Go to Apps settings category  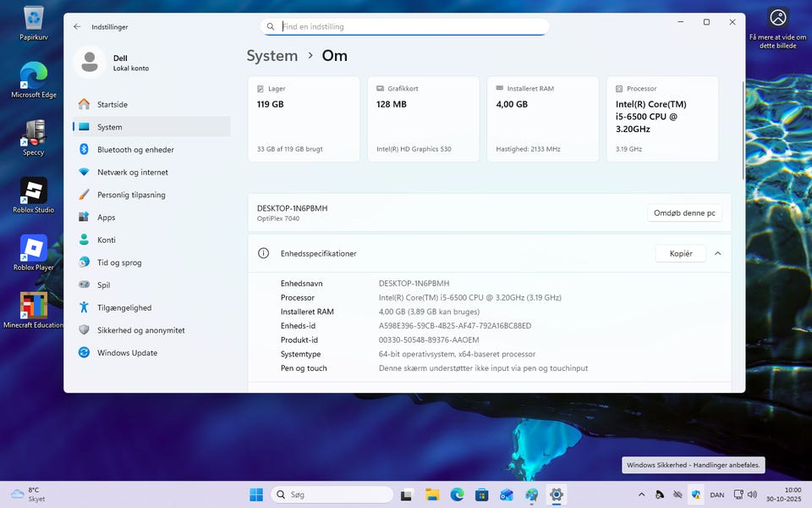106,218
